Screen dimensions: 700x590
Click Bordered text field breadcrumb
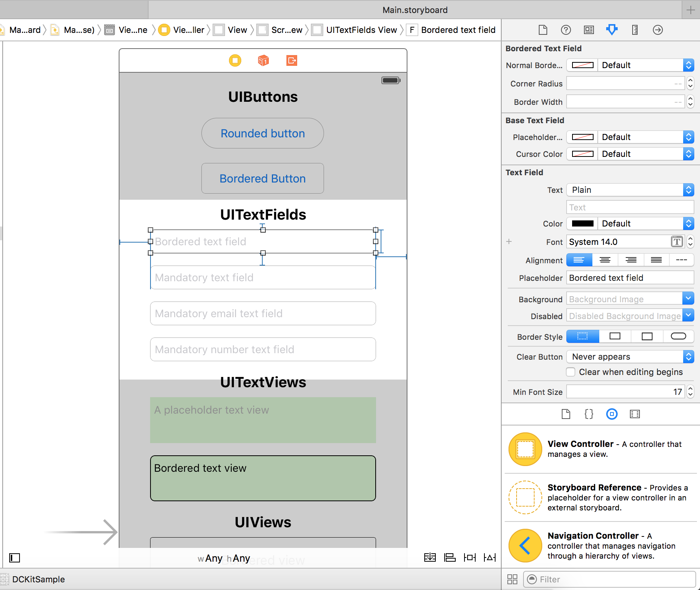452,30
